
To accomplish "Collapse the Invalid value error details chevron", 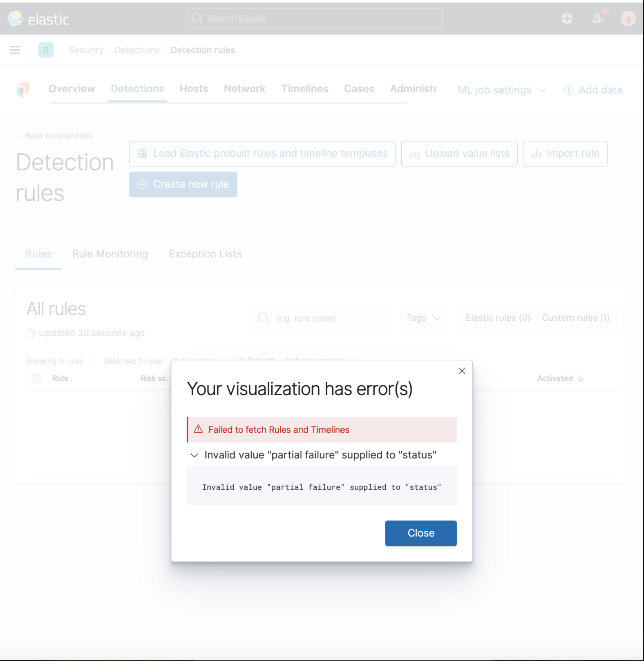I will tap(195, 455).
